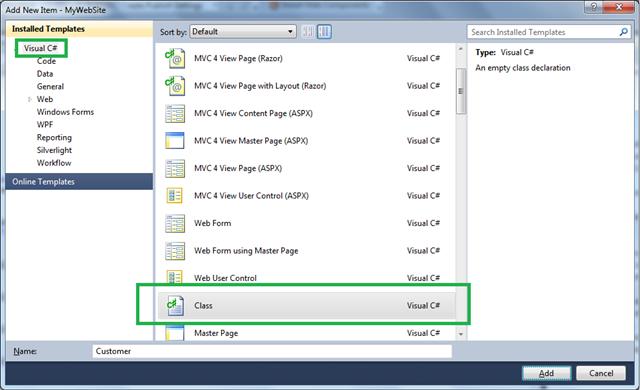Select the WPF category

[45, 124]
